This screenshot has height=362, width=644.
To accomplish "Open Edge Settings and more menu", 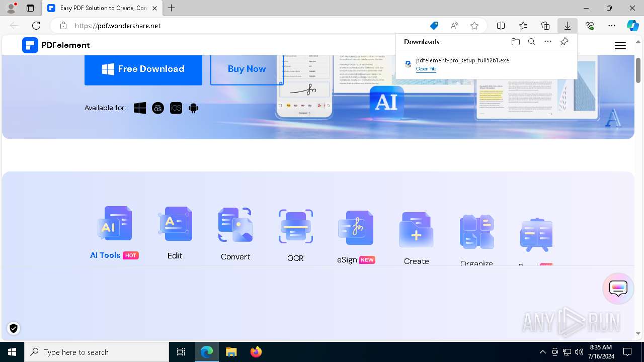I will 612,26.
